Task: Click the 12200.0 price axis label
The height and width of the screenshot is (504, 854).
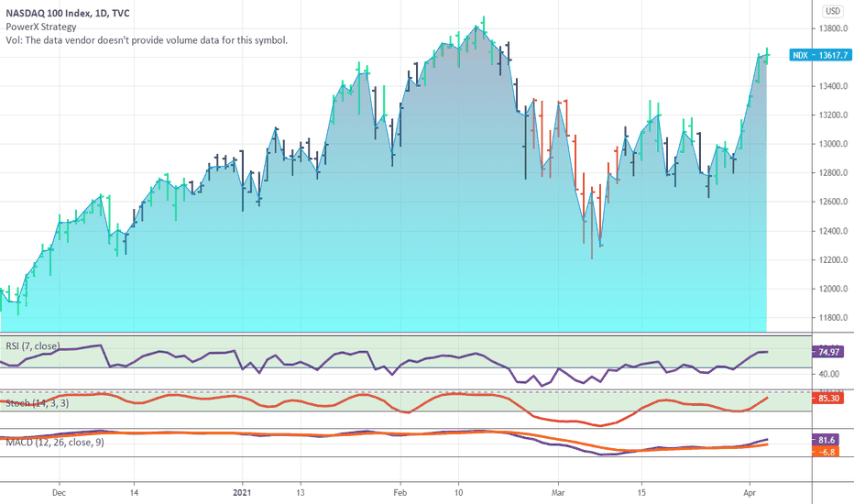Action: pos(833,260)
